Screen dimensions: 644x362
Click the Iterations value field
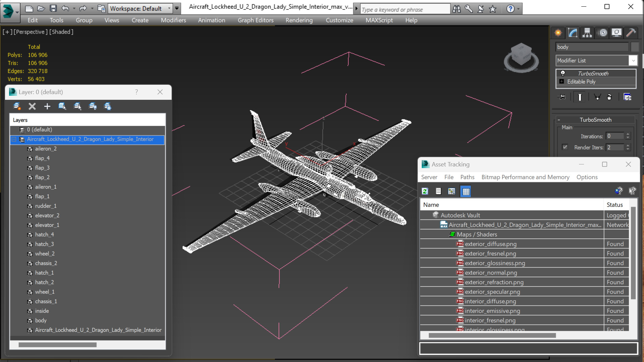pos(615,136)
